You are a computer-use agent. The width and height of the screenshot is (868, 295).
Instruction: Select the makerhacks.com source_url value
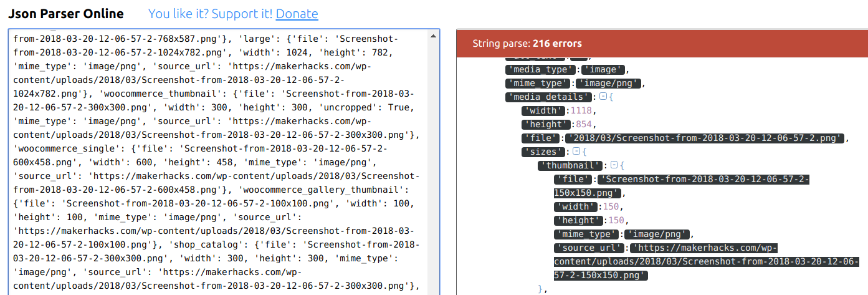tap(707, 261)
